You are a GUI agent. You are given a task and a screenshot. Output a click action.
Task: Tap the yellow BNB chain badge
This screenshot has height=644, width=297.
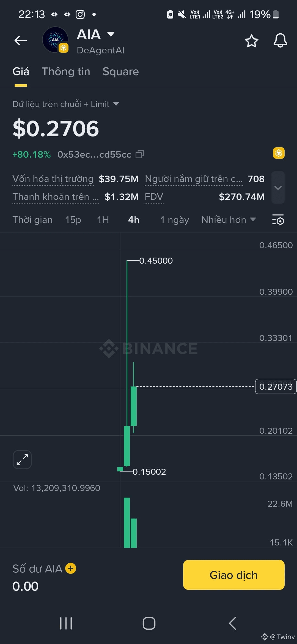(x=279, y=153)
